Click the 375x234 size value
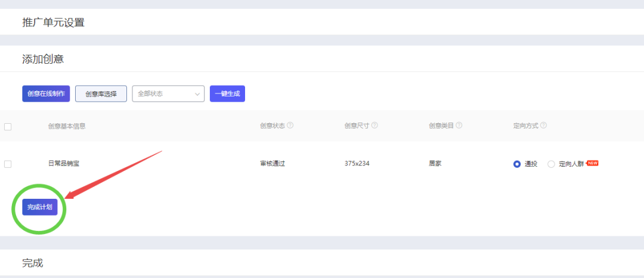This screenshot has height=278, width=644. [357, 164]
